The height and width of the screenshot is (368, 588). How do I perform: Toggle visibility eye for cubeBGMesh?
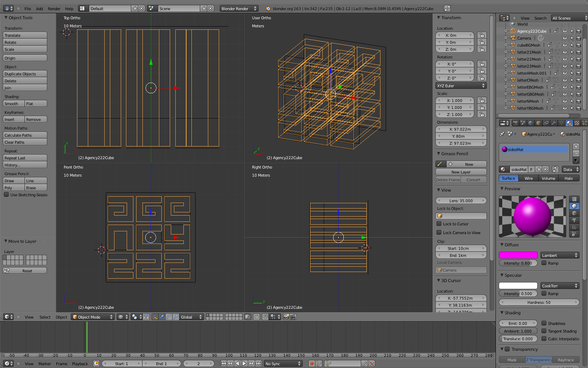(x=565, y=45)
